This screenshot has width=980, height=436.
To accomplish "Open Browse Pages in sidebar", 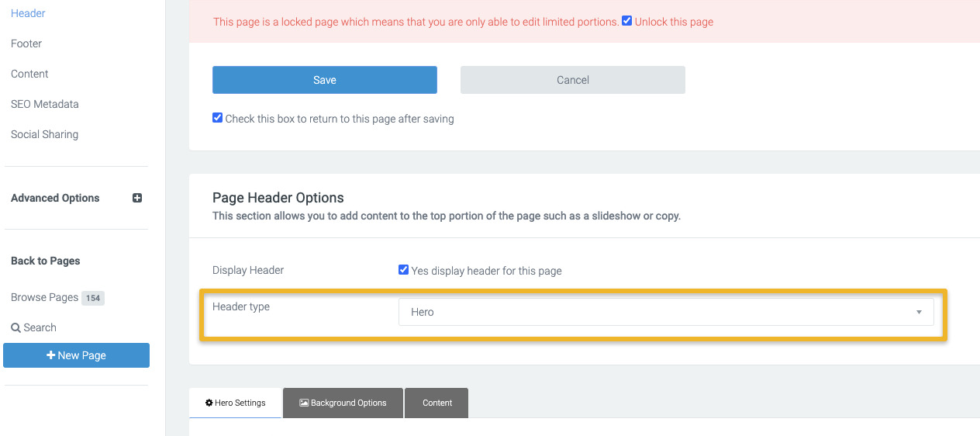I will tap(44, 297).
